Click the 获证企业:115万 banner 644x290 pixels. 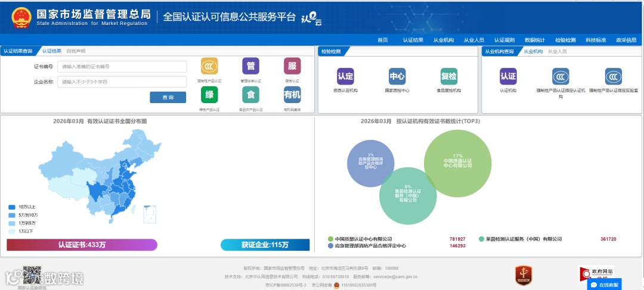(x=265, y=245)
